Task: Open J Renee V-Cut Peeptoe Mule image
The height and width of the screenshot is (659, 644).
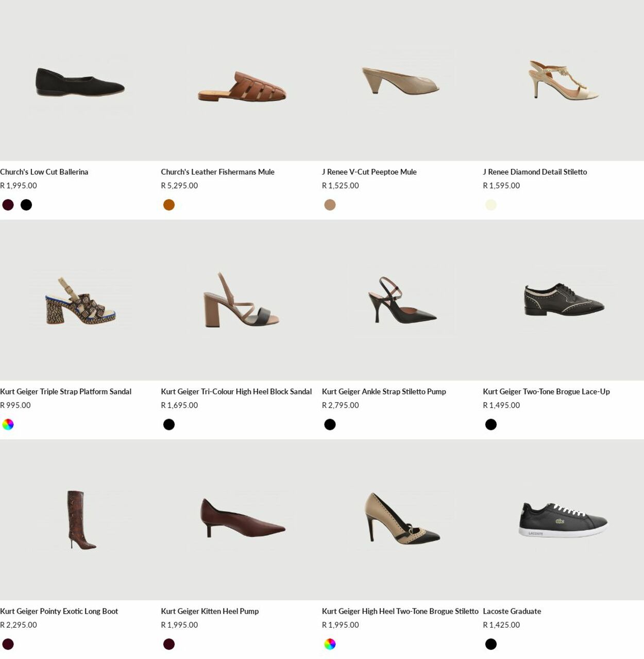Action: (x=402, y=80)
